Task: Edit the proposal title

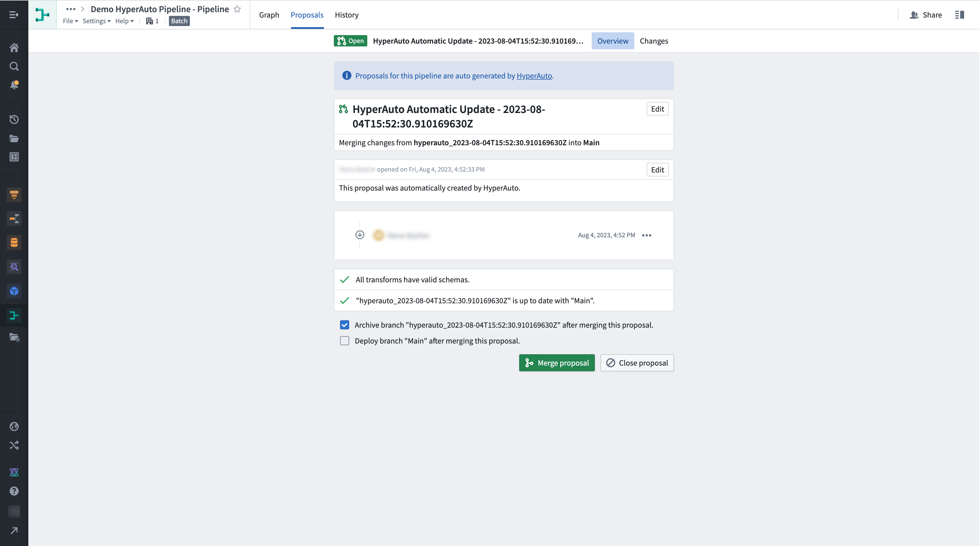Action: point(657,109)
